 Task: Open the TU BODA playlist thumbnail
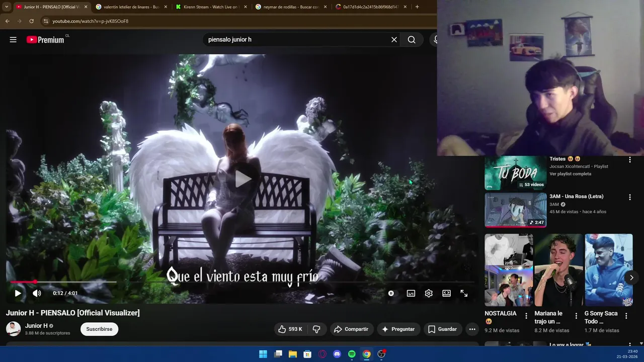pos(515,173)
